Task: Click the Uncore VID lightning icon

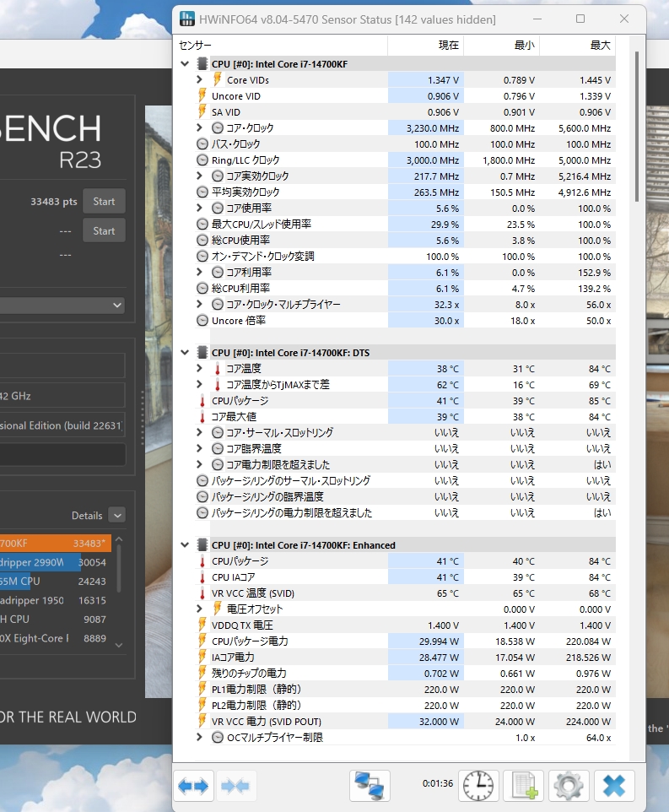Action: tap(202, 95)
